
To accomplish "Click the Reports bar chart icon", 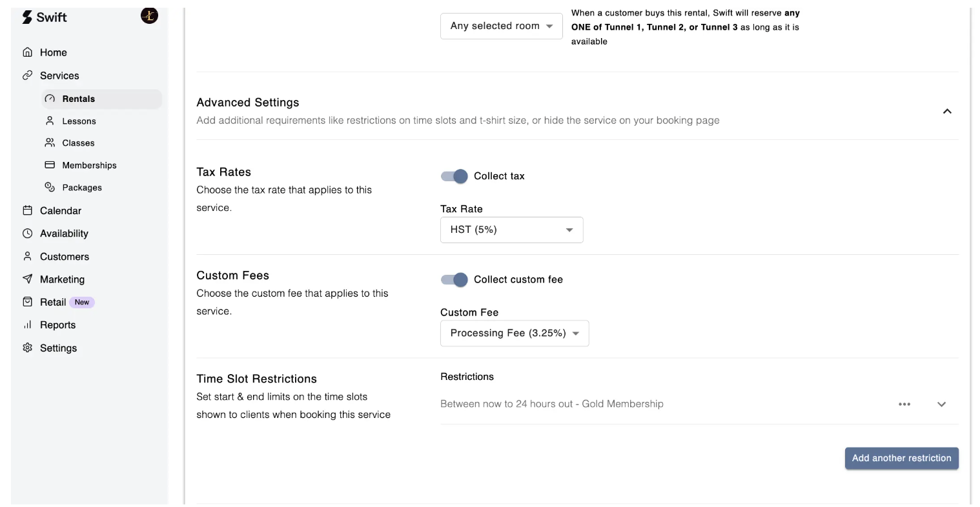I will click(x=27, y=325).
